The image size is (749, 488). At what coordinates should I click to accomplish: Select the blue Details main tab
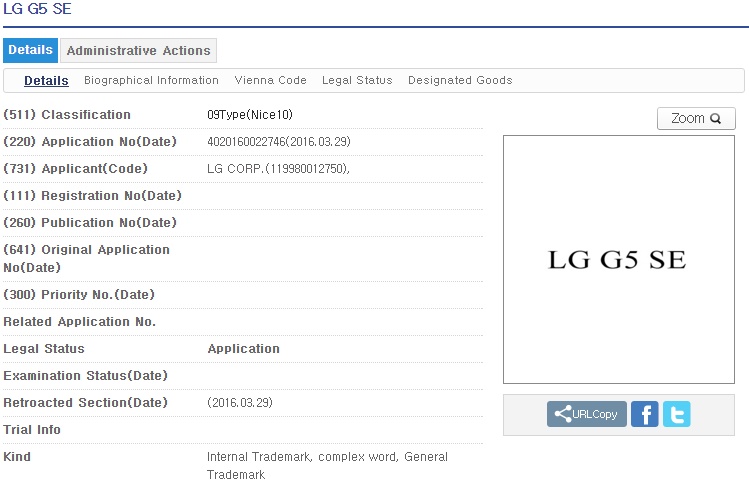click(x=31, y=50)
